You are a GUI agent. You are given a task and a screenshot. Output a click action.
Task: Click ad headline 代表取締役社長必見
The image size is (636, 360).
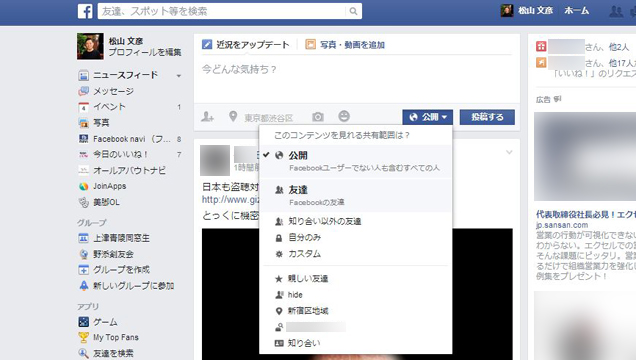(586, 214)
